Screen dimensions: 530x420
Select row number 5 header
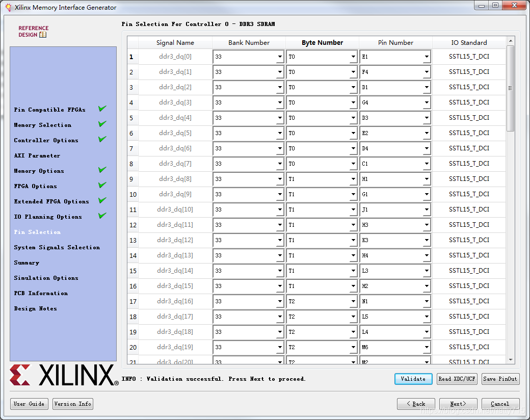132,118
